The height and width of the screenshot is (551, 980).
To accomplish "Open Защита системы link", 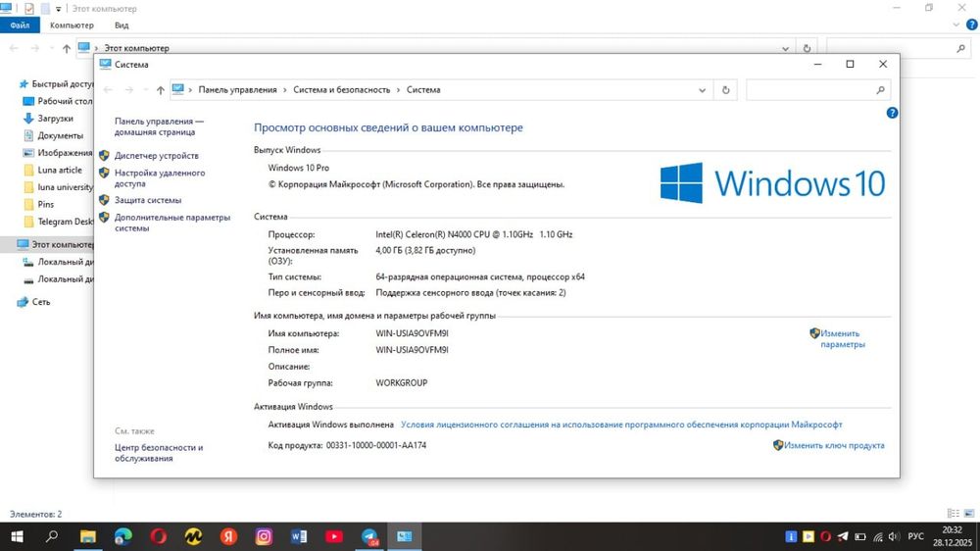I will tap(148, 200).
